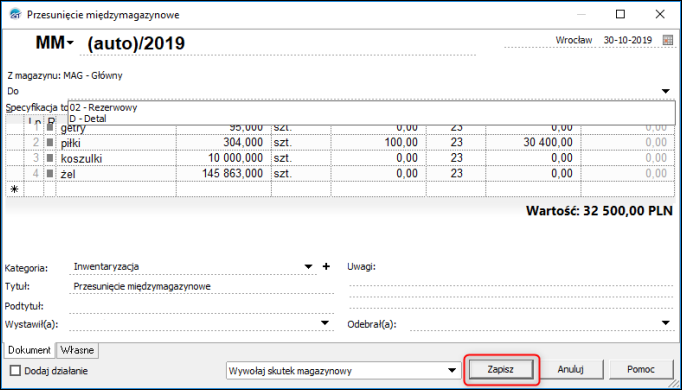
Task: Click the application icon in the title bar
Action: click(x=15, y=15)
